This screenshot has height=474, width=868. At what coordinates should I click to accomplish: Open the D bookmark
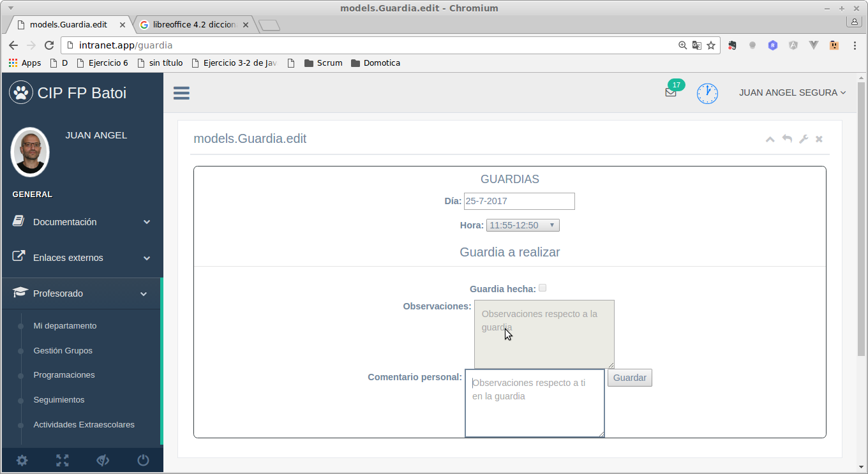[x=58, y=63]
